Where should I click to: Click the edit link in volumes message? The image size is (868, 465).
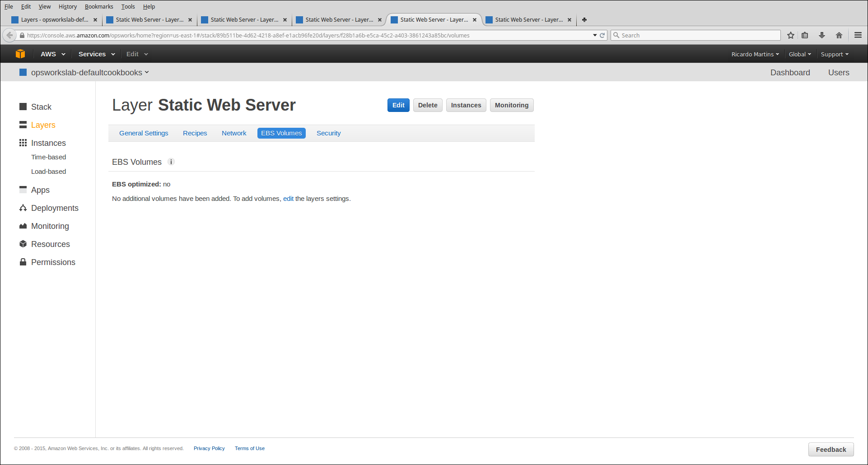click(288, 199)
